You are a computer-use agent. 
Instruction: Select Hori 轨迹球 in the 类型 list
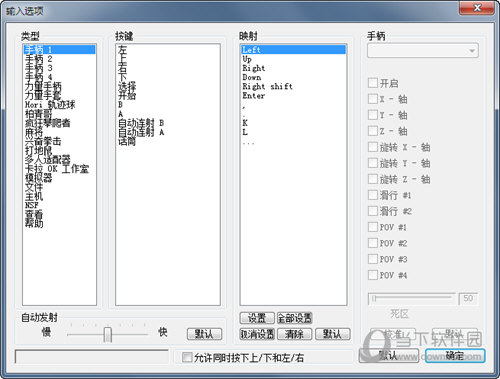[59, 105]
